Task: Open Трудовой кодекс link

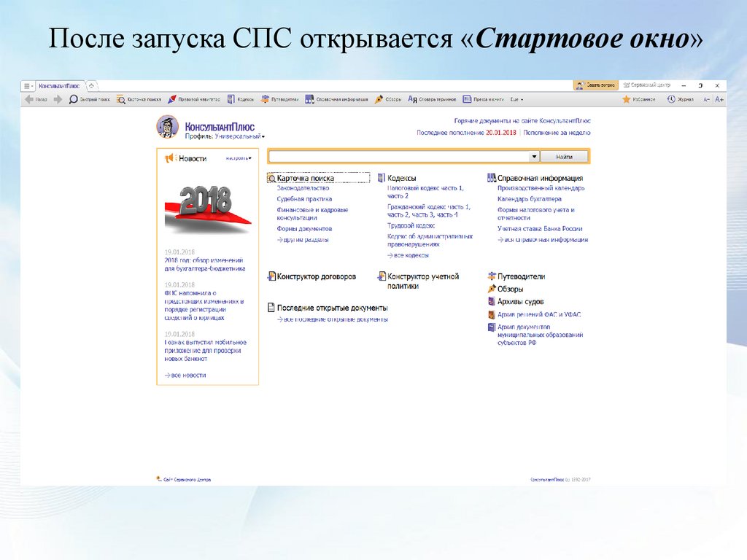Action: [x=411, y=226]
